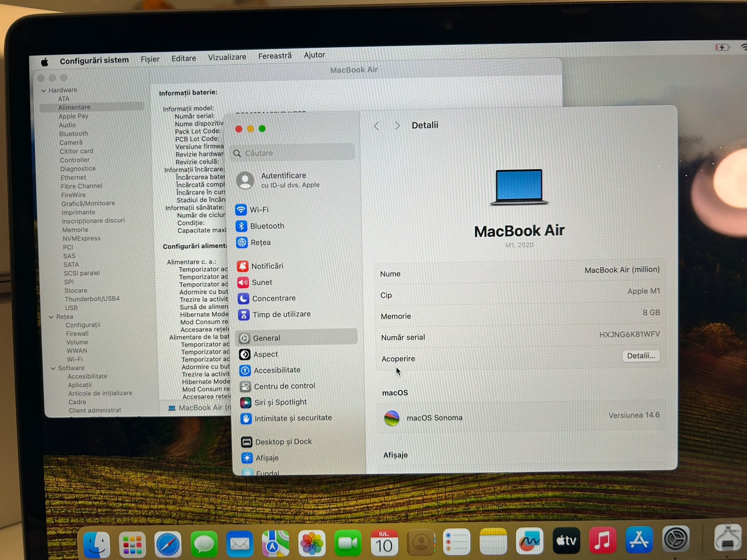The width and height of the screenshot is (747, 560).
Task: Open Freeform from the Dock
Action: coord(530,541)
